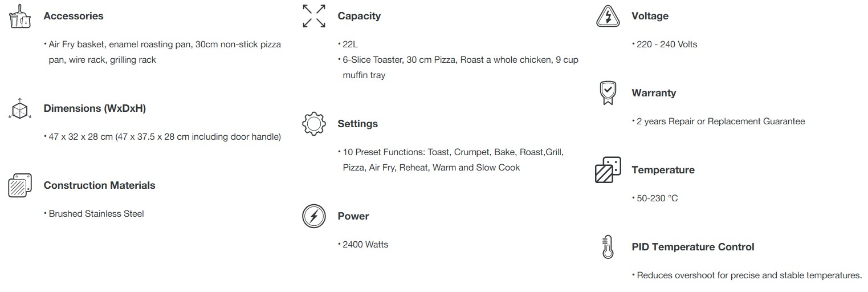Select the PID Temperature Control heading
This screenshot has width=868, height=292.
click(x=692, y=247)
